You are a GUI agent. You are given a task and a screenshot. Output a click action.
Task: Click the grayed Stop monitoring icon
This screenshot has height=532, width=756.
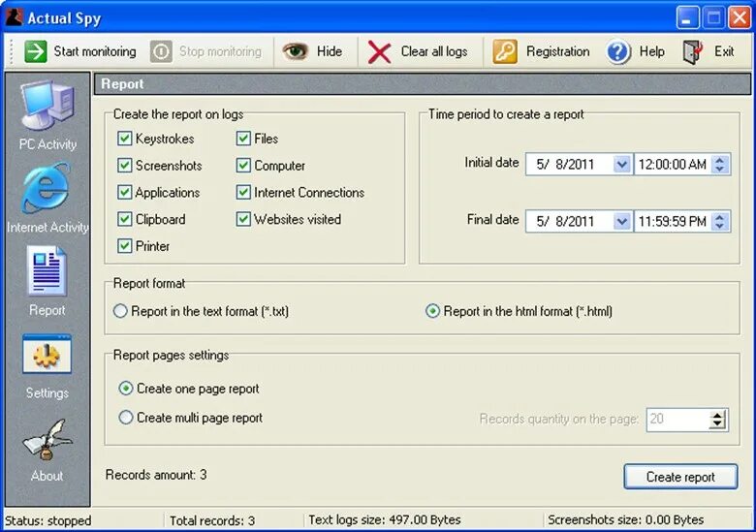[x=161, y=51]
